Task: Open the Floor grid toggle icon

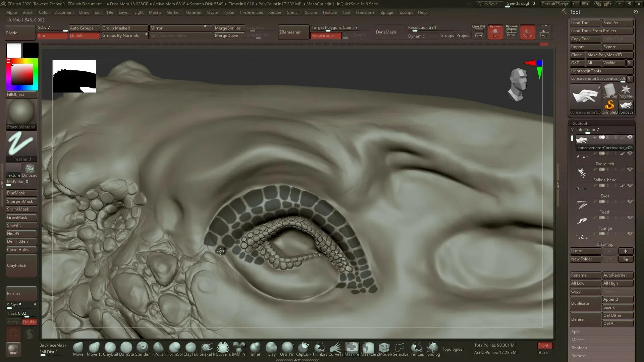Action: coord(544,32)
